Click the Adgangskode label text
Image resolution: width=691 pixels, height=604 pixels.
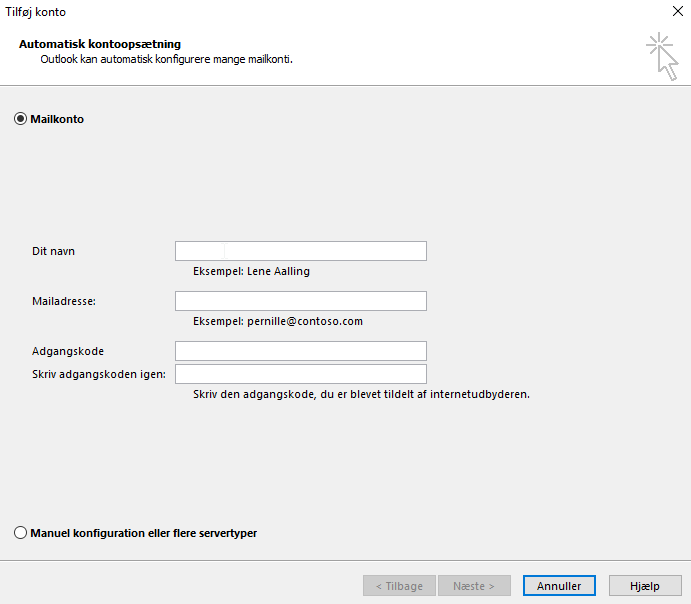pyautogui.click(x=68, y=352)
